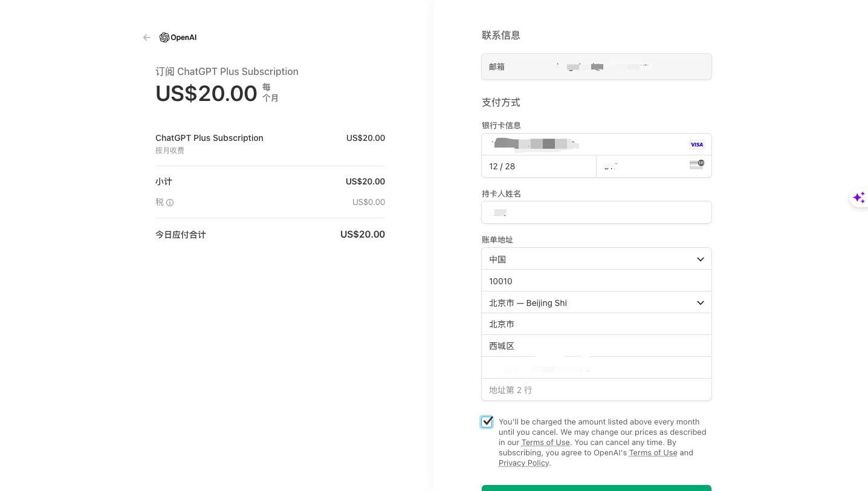Click the green subscribe button at bottom
The image size is (868, 491).
[597, 488]
